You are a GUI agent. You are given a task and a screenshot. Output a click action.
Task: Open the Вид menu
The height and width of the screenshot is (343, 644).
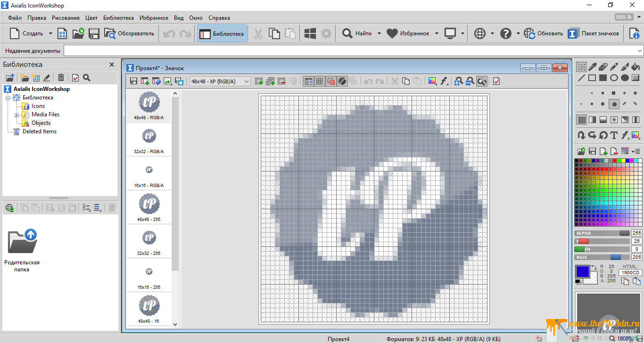click(x=179, y=18)
